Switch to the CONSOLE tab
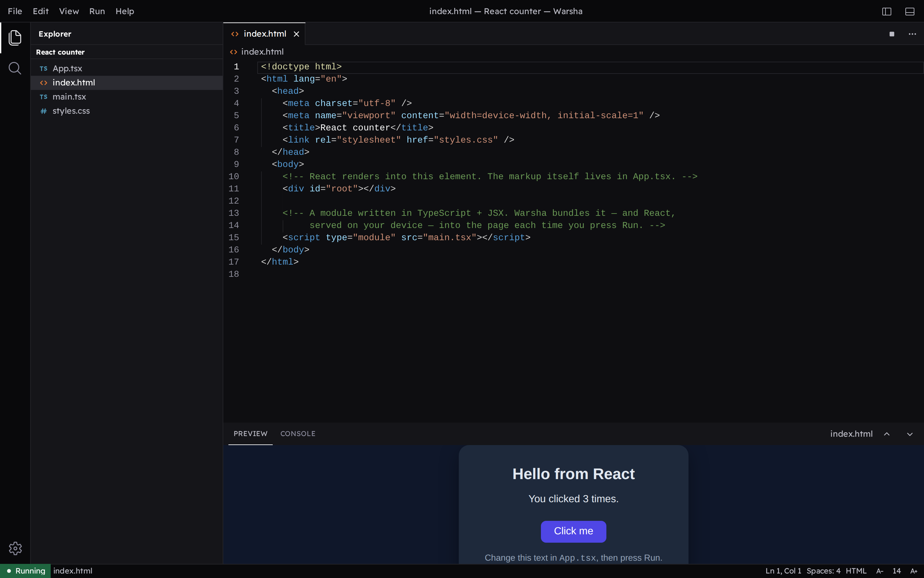 pos(298,433)
